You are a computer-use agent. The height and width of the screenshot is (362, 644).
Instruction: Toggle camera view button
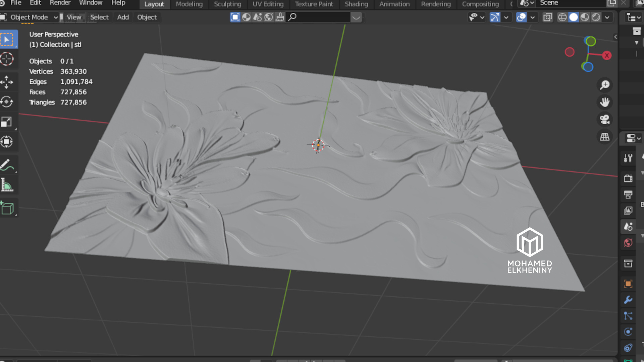(604, 120)
